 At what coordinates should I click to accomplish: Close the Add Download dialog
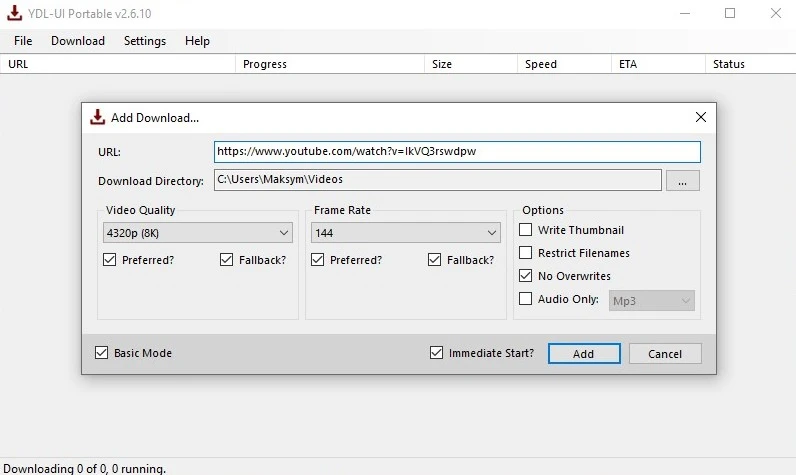tap(701, 117)
